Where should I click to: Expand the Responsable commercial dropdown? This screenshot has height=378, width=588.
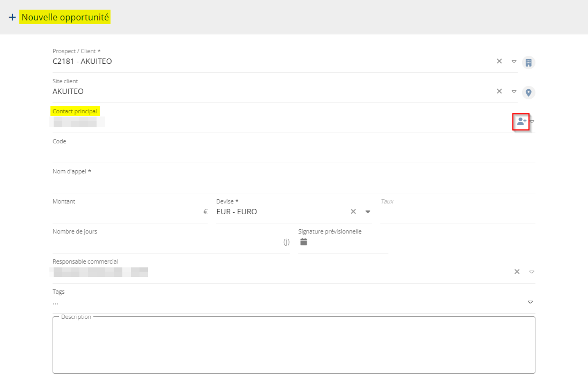click(532, 272)
